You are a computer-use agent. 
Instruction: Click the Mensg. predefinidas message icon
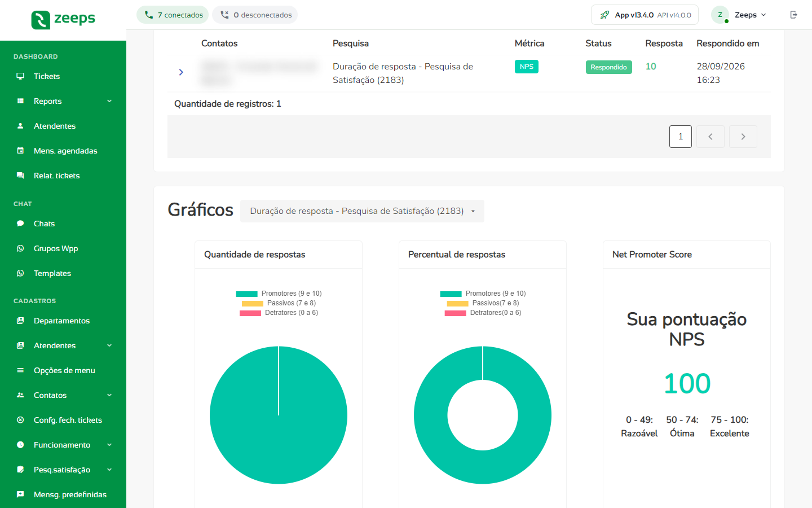(x=20, y=494)
